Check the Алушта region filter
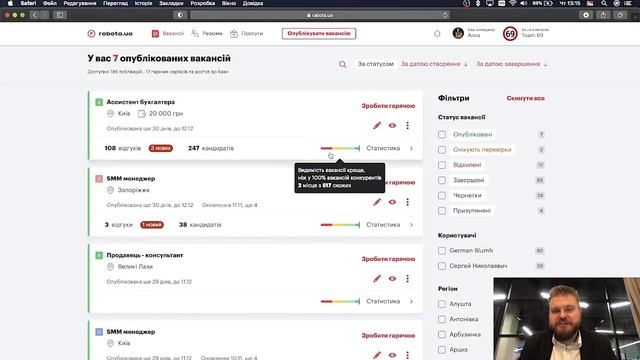 (x=442, y=304)
